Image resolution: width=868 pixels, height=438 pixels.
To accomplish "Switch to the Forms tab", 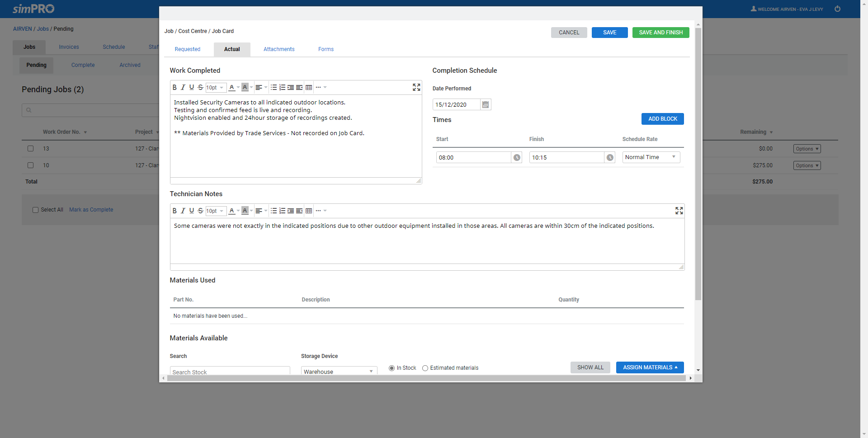I will (326, 49).
